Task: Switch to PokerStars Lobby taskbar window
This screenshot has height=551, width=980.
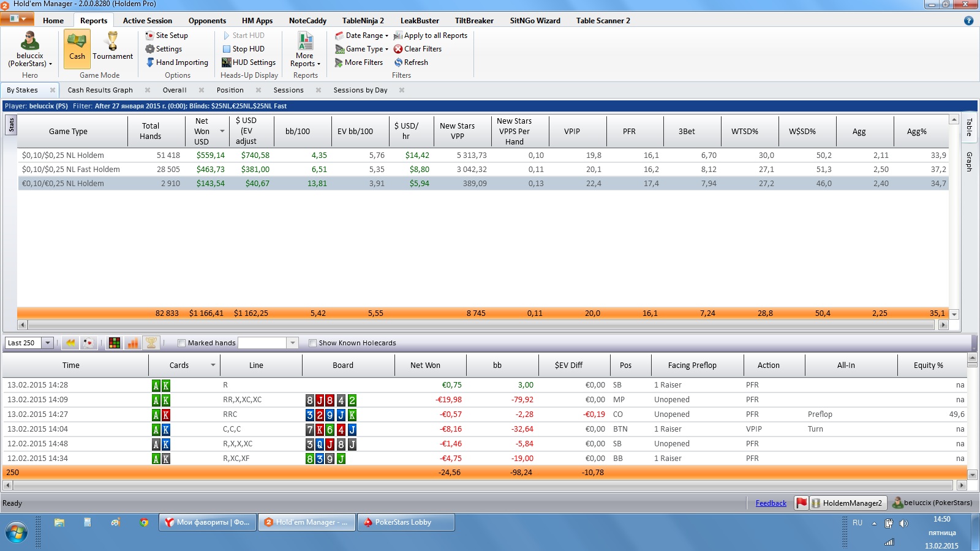Action: (x=405, y=522)
